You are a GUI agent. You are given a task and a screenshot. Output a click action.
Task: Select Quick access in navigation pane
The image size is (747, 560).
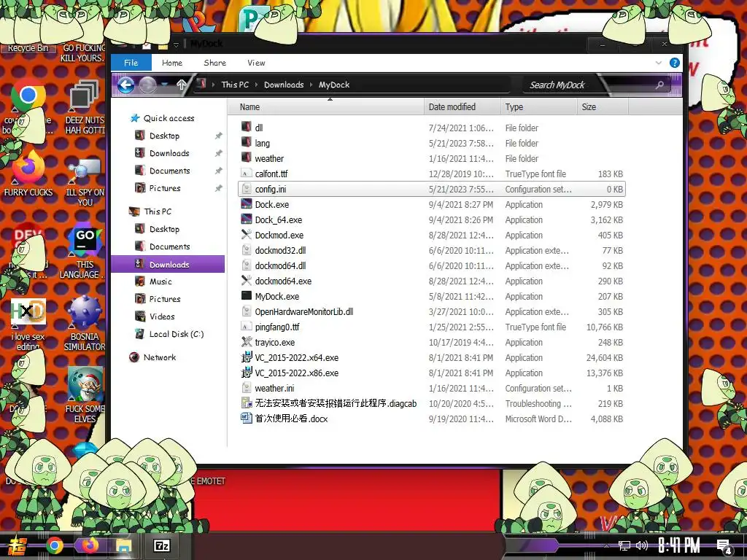tap(169, 118)
